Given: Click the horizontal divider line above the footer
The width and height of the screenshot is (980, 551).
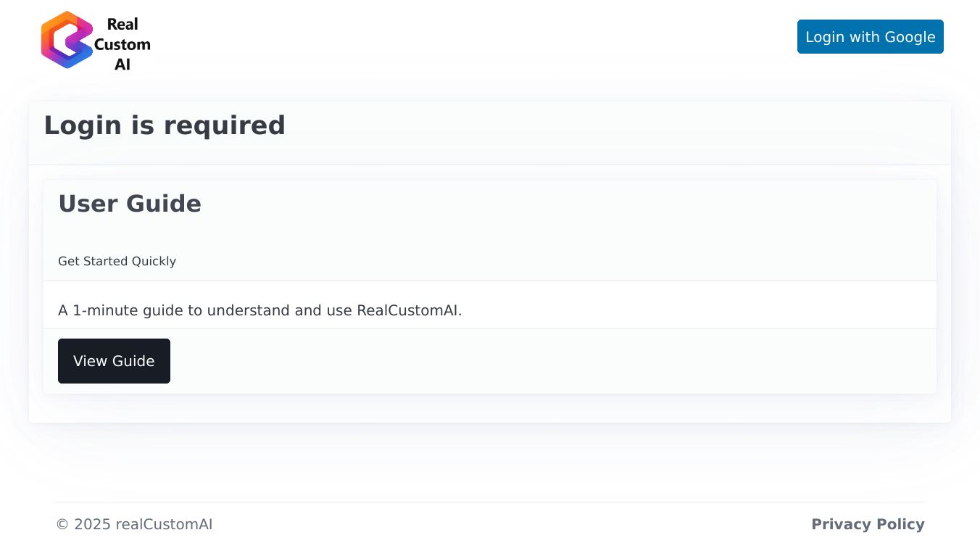Looking at the screenshot, I should point(489,502).
